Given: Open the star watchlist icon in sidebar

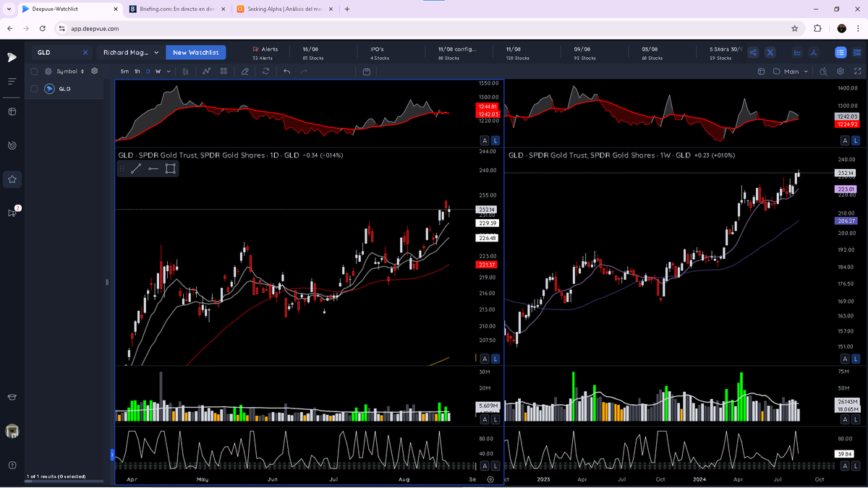Looking at the screenshot, I should (x=12, y=179).
